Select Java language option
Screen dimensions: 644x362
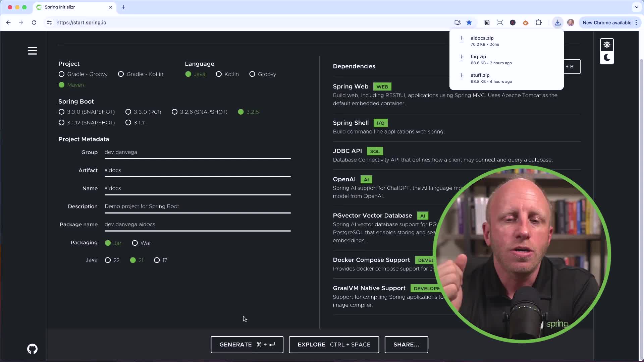click(x=195, y=74)
